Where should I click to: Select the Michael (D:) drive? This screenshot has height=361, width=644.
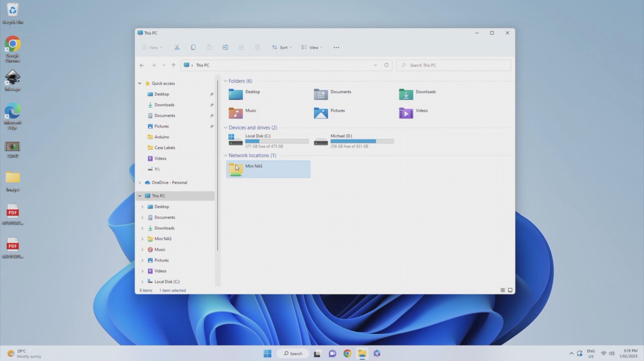pyautogui.click(x=341, y=136)
